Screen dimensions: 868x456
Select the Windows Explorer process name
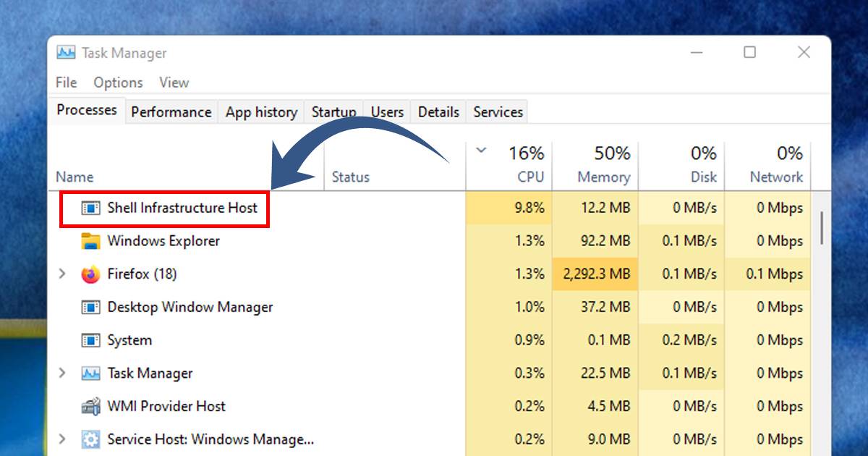click(x=163, y=241)
